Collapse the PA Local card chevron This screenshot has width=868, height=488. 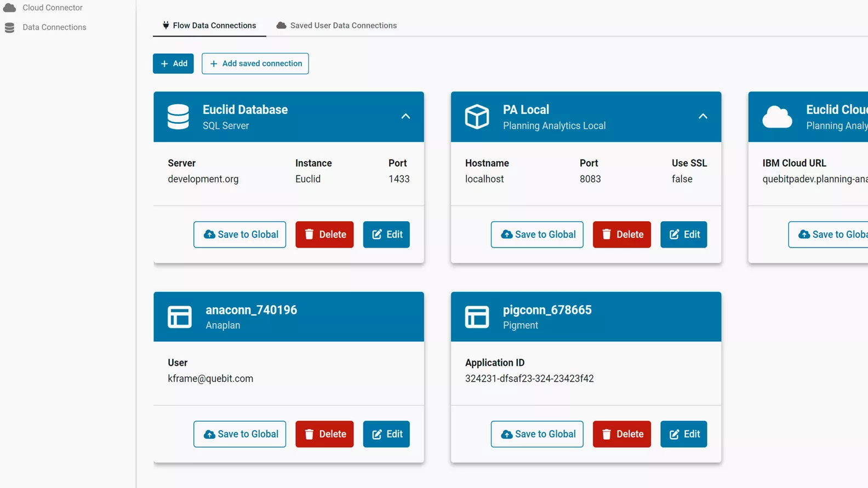click(703, 116)
